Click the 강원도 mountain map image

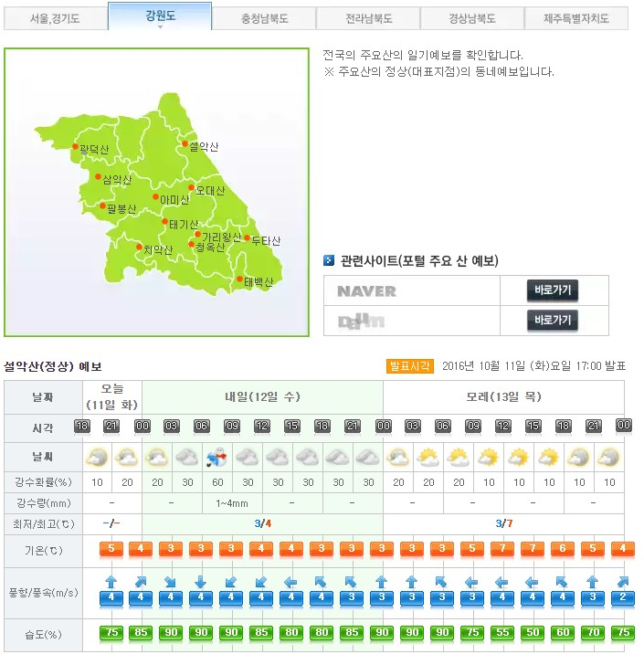tap(156, 192)
